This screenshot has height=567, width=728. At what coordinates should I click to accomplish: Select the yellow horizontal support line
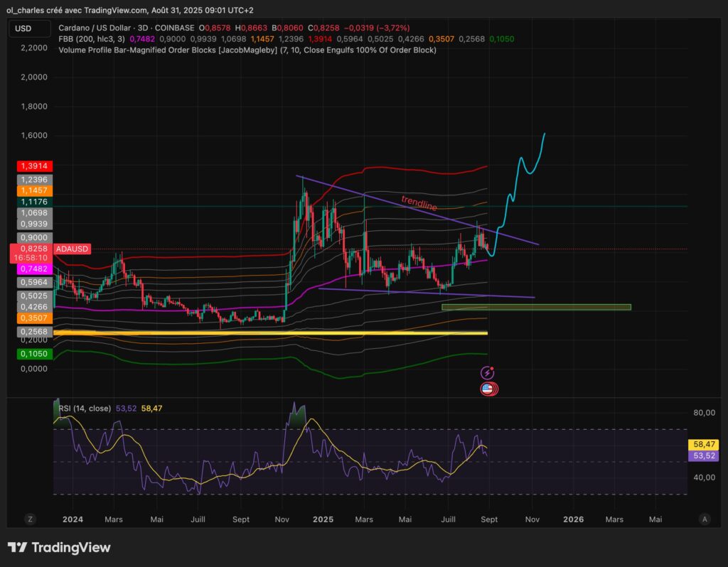pyautogui.click(x=270, y=333)
